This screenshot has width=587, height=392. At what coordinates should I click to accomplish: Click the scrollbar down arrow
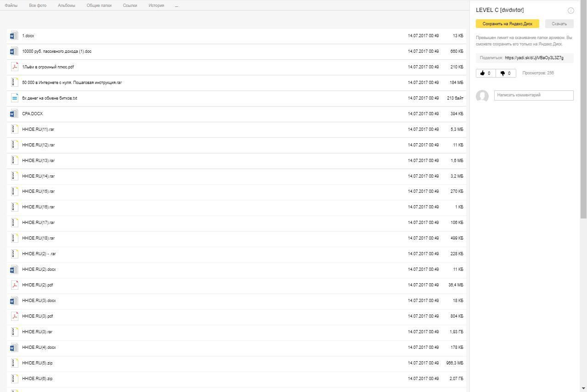click(583, 388)
